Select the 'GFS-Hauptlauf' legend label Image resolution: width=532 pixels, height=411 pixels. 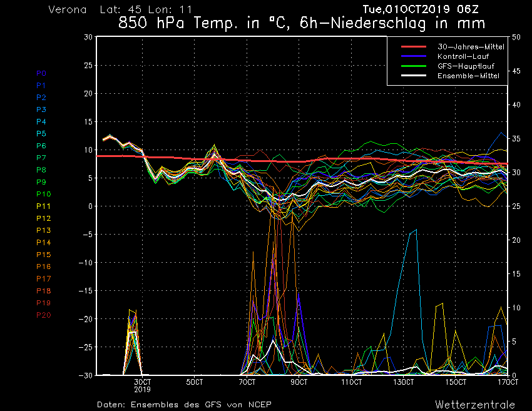pos(466,66)
